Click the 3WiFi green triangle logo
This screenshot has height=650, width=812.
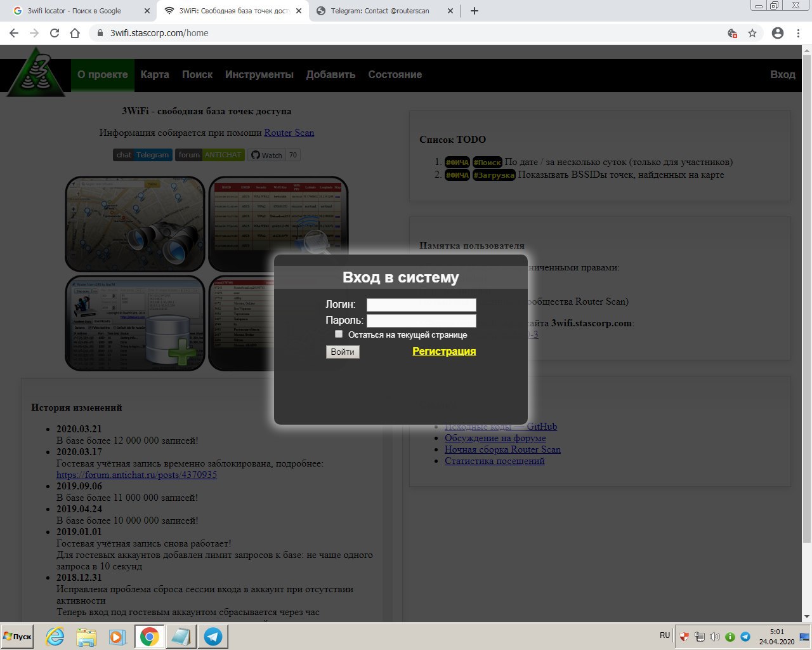(36, 73)
